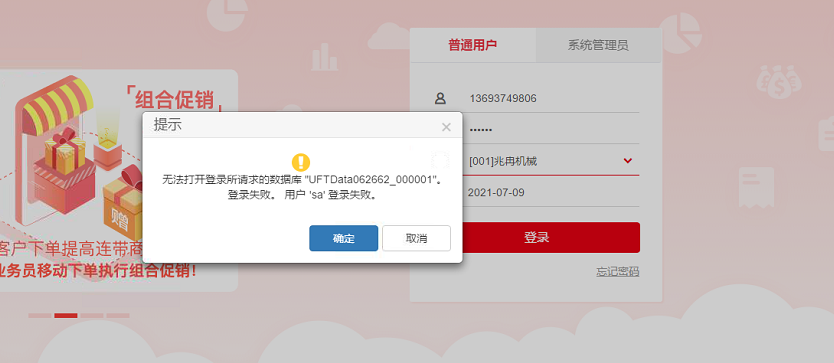834x363 pixels.
Task: Click the user icon beside the username
Action: pos(440,98)
